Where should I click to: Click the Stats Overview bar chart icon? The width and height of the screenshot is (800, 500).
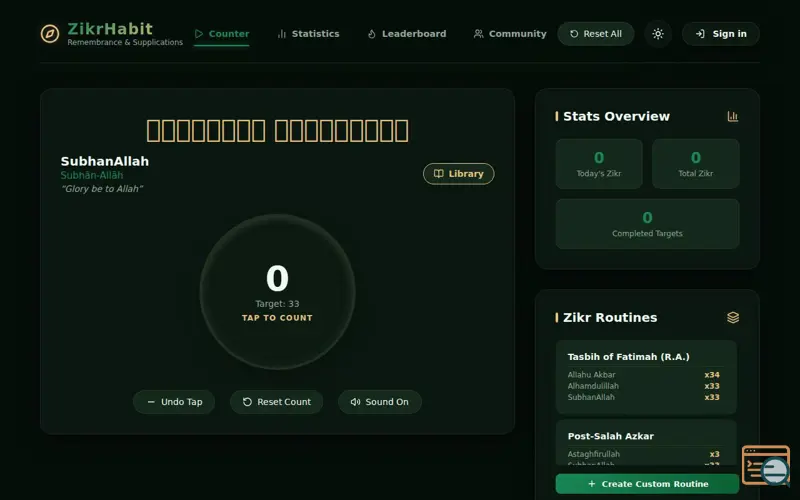coord(733,116)
